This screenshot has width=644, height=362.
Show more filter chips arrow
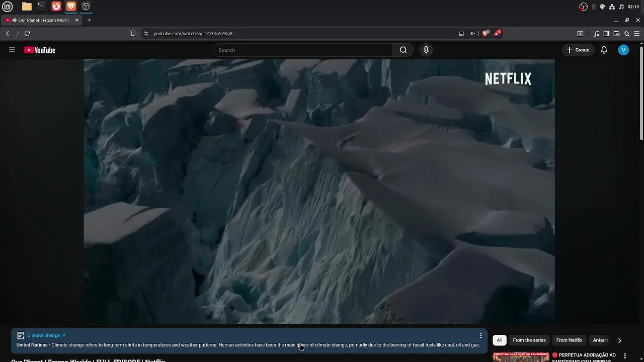619,340
